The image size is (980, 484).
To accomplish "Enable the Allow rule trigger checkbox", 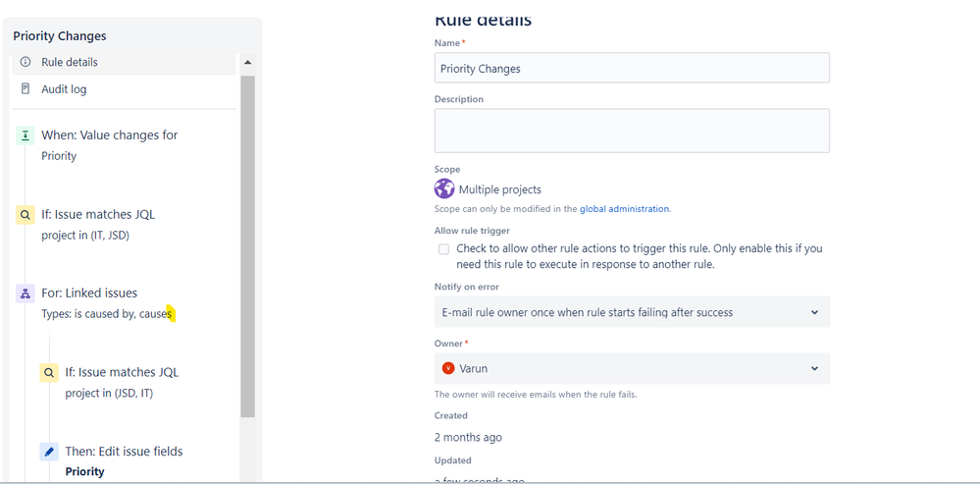I will coord(443,249).
